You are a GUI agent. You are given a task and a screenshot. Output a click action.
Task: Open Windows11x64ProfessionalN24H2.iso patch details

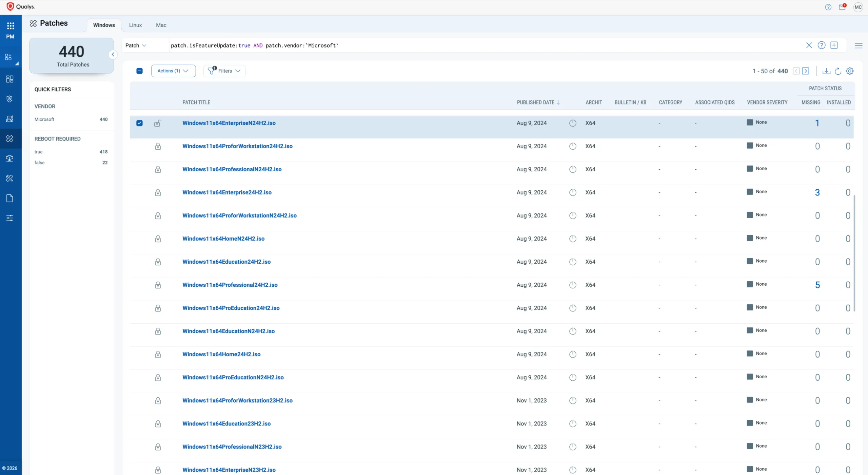point(232,169)
